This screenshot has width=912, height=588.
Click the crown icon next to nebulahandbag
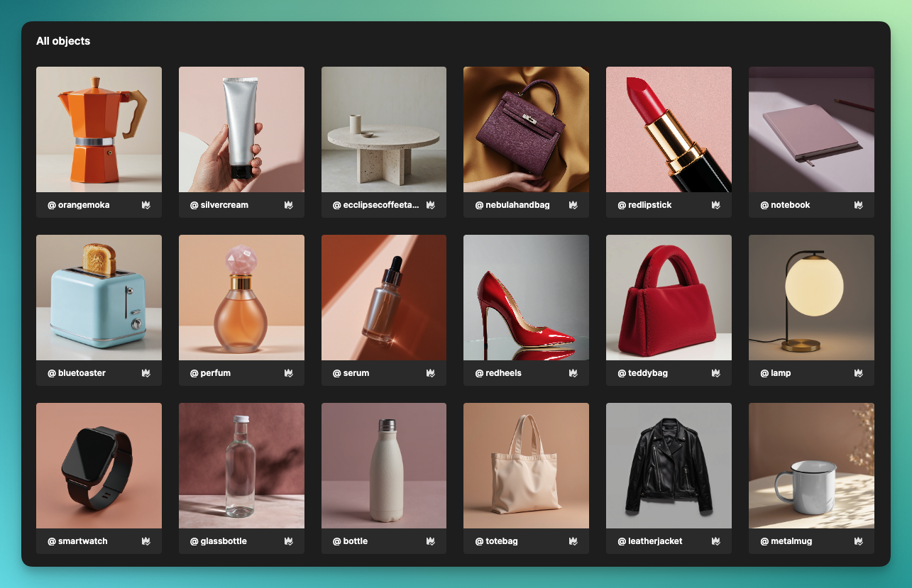[573, 205]
